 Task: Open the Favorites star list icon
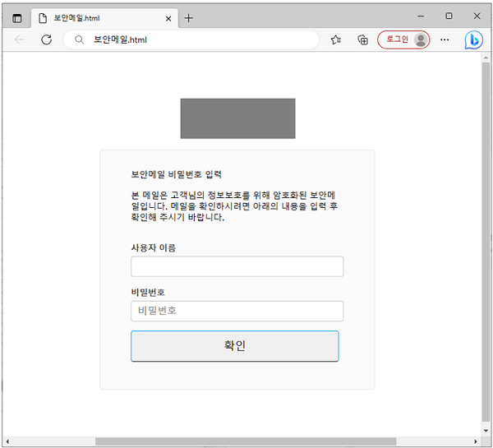[336, 39]
